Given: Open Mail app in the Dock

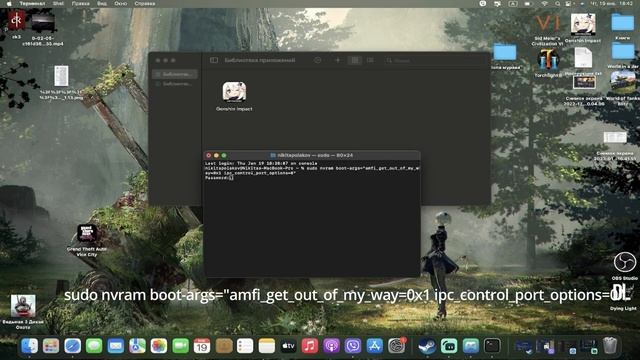Looking at the screenshot, I should 116,346.
